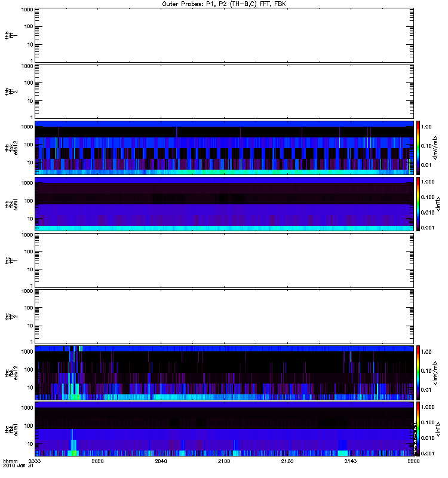
Task: Click the '10' y-axis tick of thb fbk edc12 panel
Action: [30, 163]
